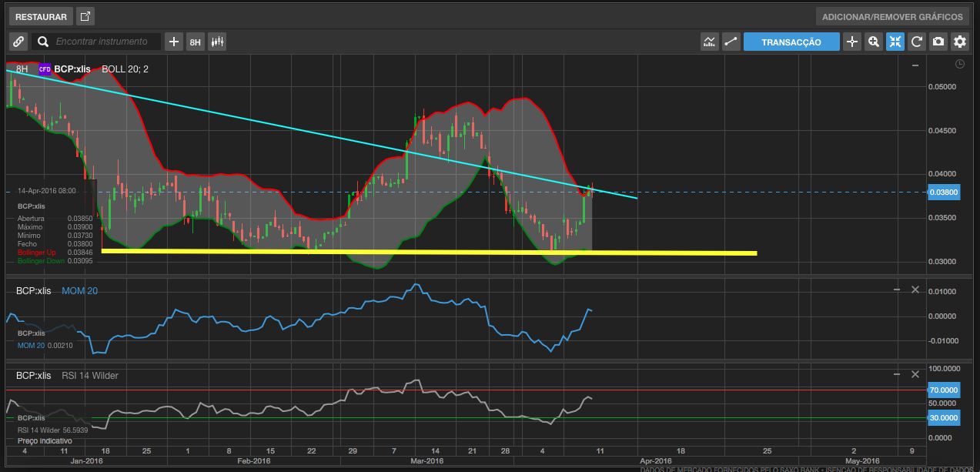Take a chart snapshot with camera icon

(x=938, y=42)
